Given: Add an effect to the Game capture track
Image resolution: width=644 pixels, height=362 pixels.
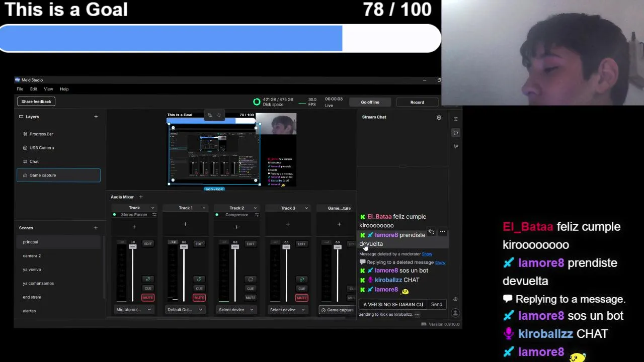Looking at the screenshot, I should coord(339,224).
